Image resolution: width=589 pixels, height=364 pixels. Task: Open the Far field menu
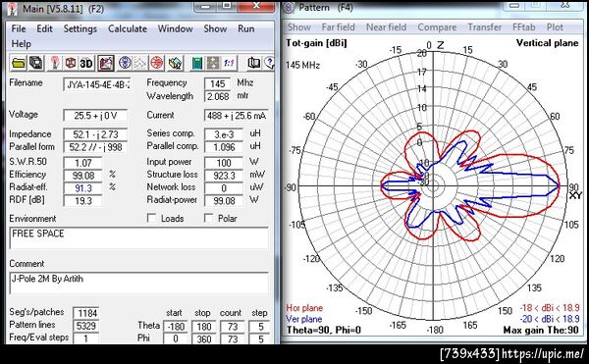coord(338,27)
